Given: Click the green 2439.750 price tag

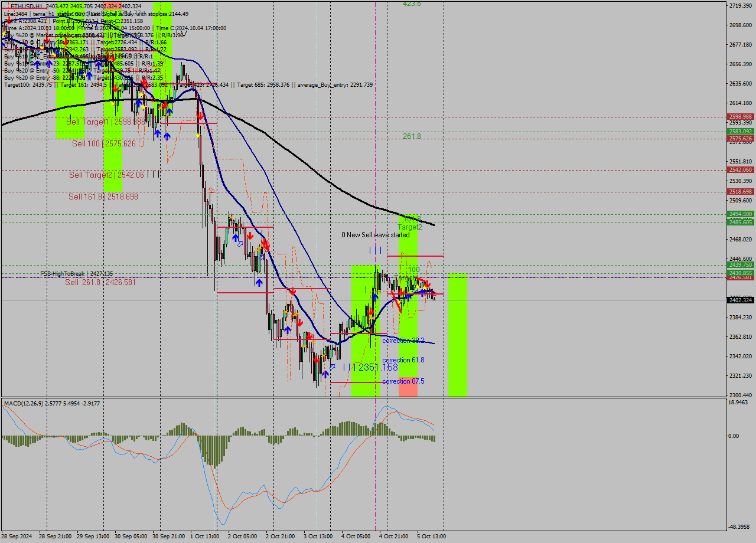Looking at the screenshot, I should (x=741, y=266).
